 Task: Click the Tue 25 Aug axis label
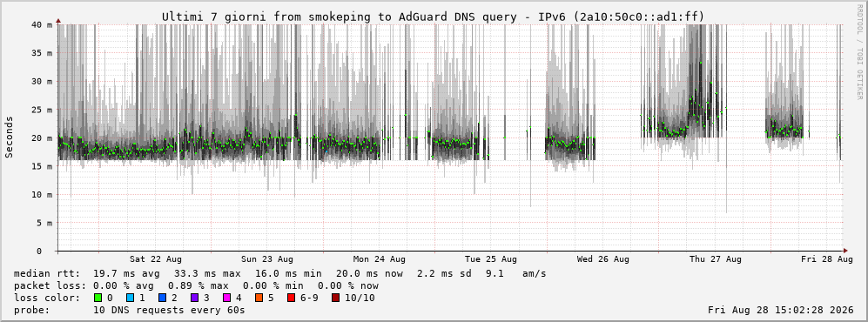(491, 259)
